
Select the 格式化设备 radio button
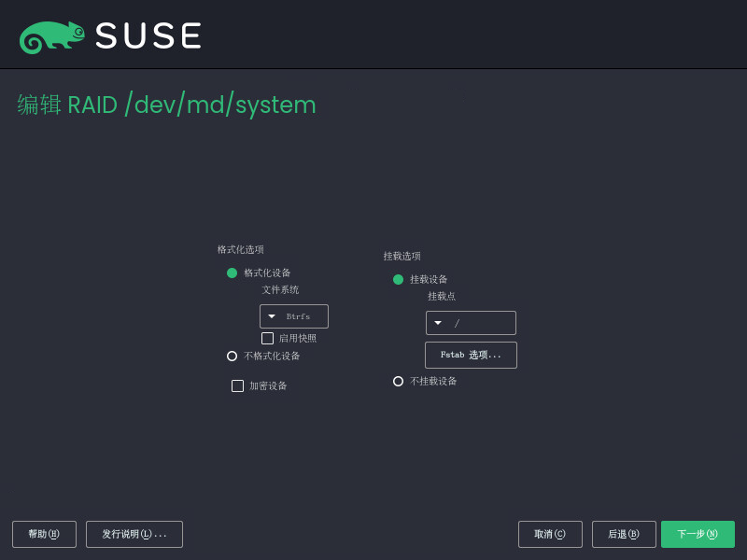pos(232,273)
